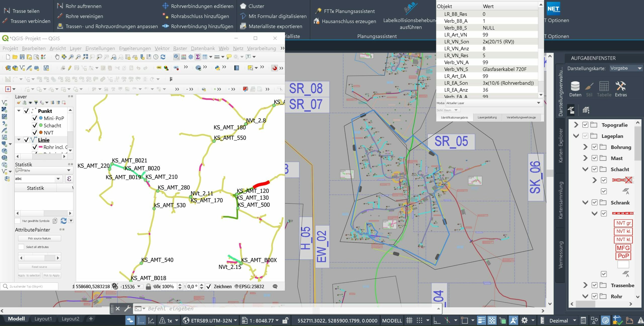Switch to the Layout1 tab

coord(43,319)
